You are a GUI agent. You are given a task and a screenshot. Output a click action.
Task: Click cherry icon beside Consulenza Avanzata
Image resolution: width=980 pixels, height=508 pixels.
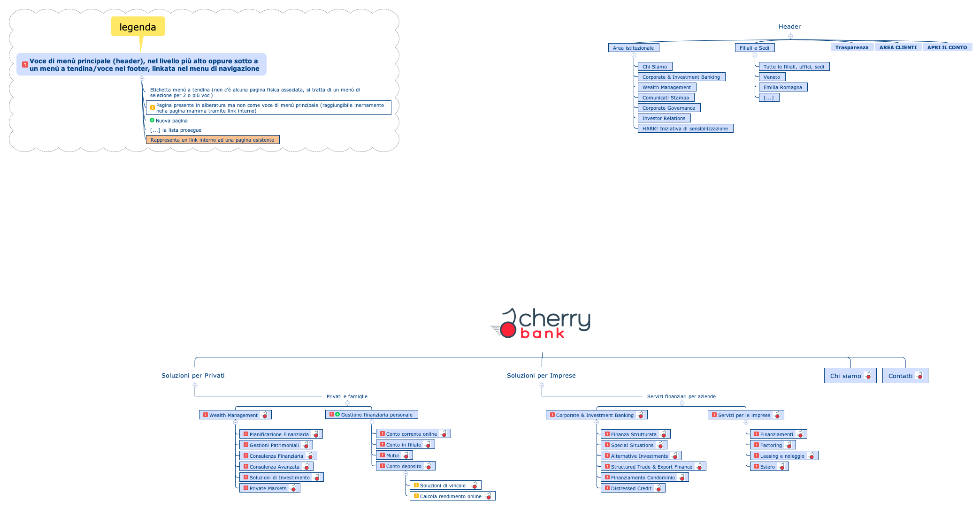[307, 466]
